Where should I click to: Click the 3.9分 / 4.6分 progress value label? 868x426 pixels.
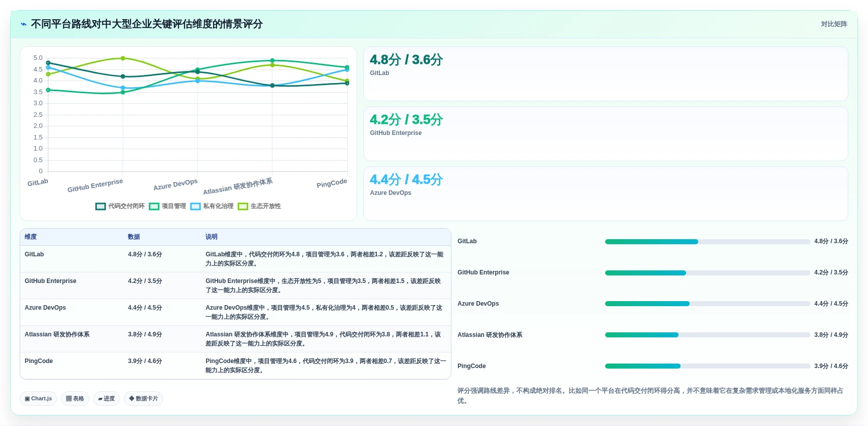(831, 367)
